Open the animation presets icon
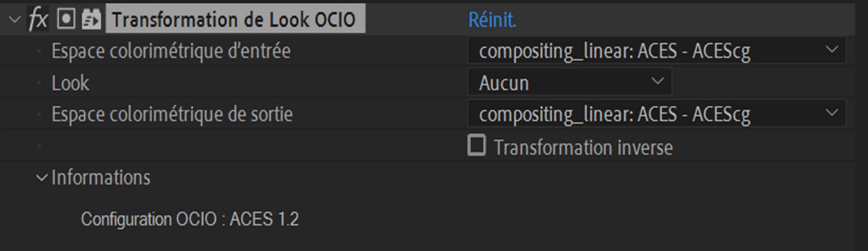868x251 pixels. coord(91,19)
